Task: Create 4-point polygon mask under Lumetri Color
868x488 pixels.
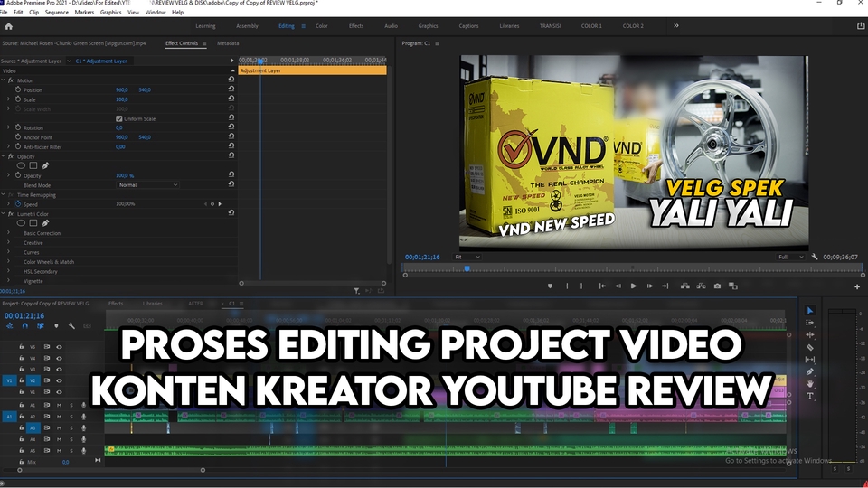Action: pyautogui.click(x=33, y=223)
